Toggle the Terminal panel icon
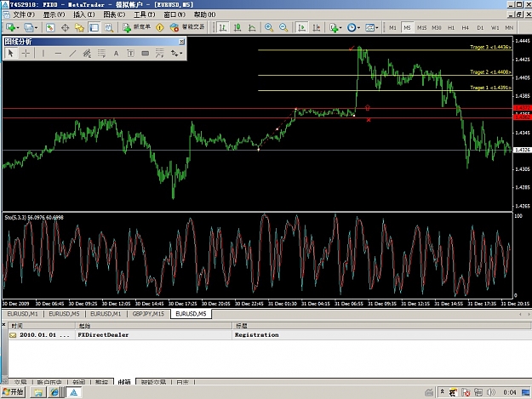This screenshot has width=532, height=399. (94, 28)
